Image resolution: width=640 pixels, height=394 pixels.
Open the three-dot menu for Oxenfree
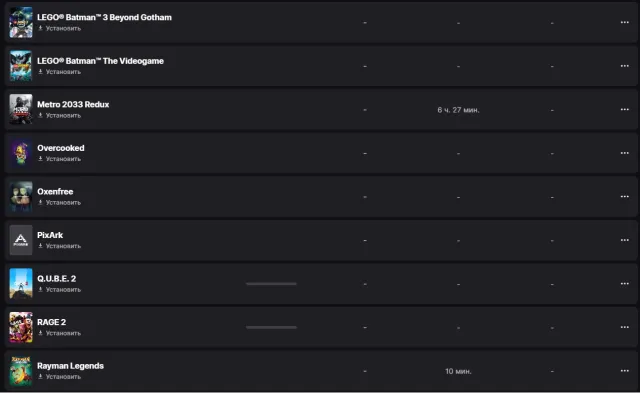coord(624,196)
